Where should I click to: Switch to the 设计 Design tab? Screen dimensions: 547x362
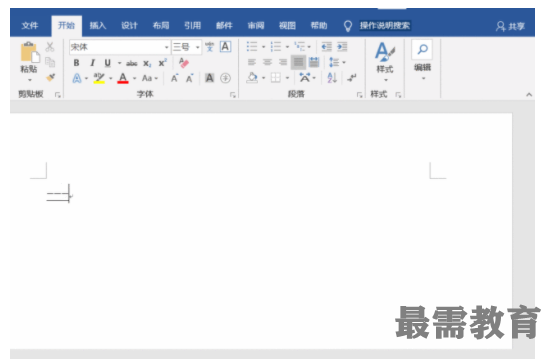pos(129,25)
